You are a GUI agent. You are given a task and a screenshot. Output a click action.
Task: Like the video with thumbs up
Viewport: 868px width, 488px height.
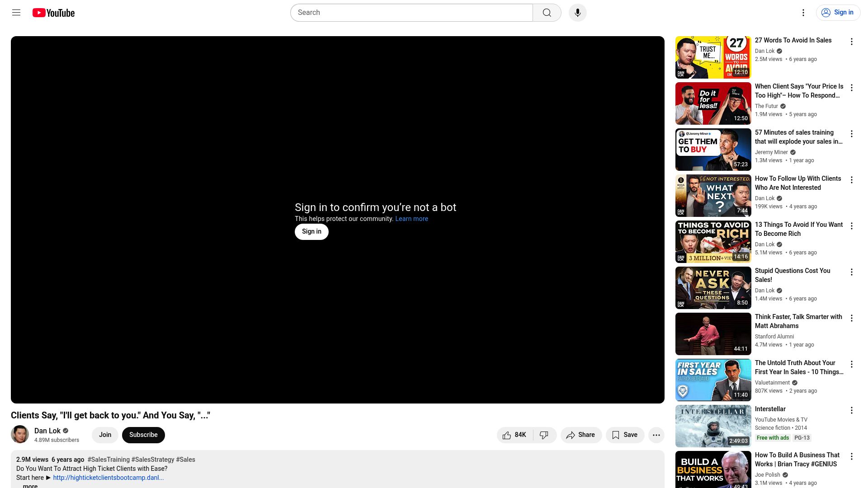(515, 435)
